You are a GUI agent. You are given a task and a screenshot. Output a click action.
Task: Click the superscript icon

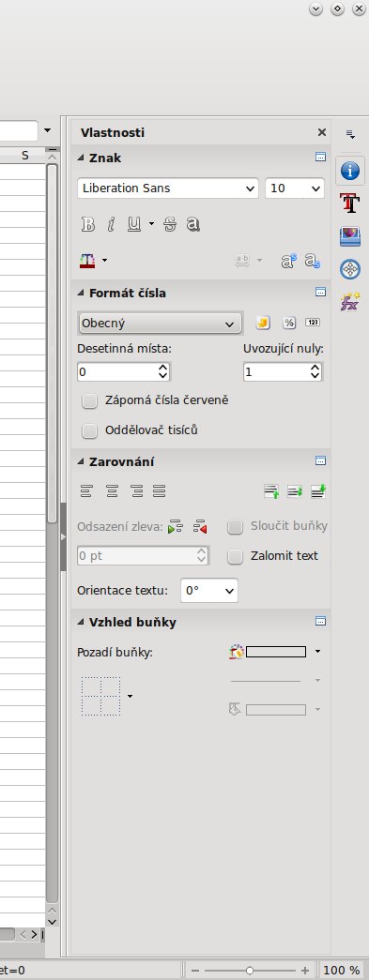[288, 261]
